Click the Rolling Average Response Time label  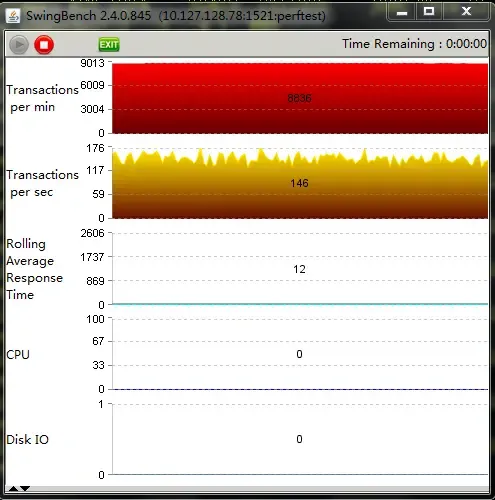point(35,269)
